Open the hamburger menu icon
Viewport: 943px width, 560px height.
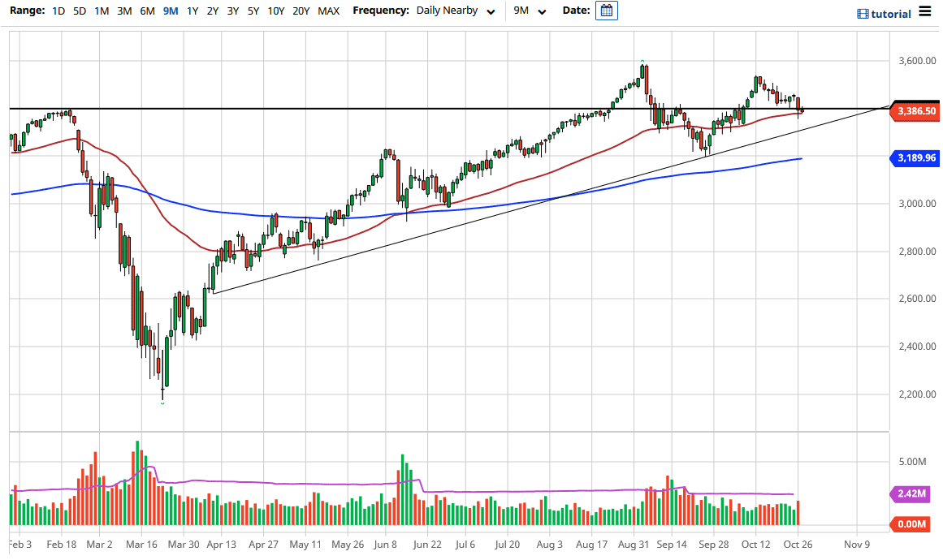(x=925, y=12)
